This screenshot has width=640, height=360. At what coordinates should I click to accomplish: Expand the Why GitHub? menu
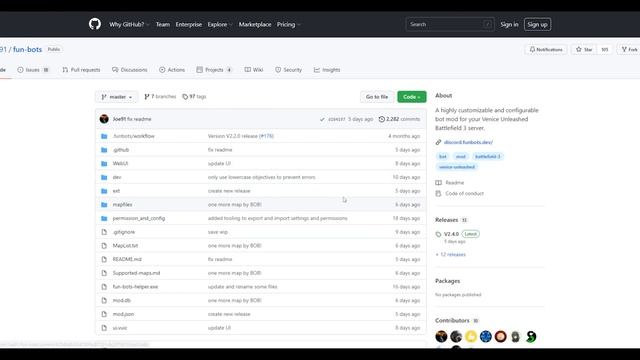(129, 24)
